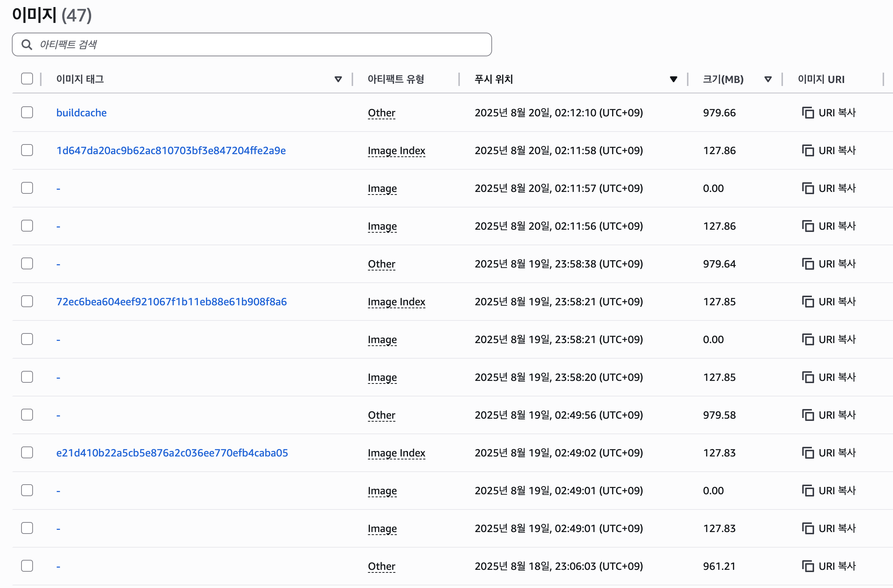
Task: Sort by 이미지 태그 column arrow
Action: tap(338, 79)
